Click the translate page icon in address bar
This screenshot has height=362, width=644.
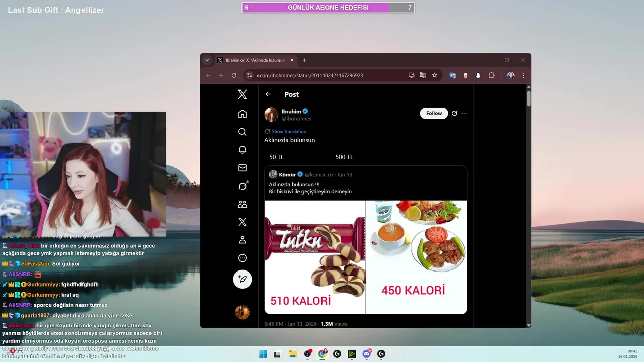423,75
